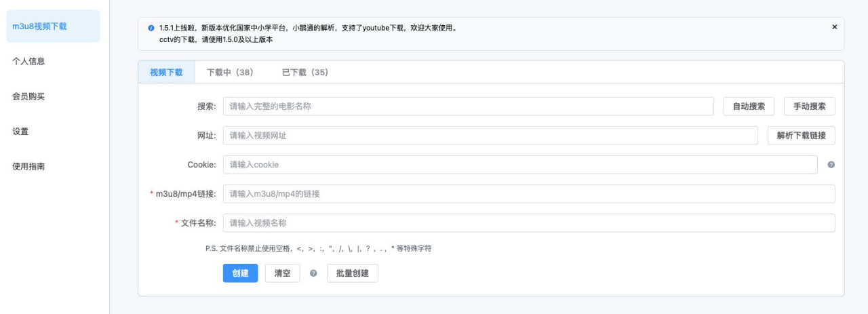Viewport: 868px width, 314px height.
Task: Select m3u8视频下载 in the sidebar
Action: [x=39, y=26]
